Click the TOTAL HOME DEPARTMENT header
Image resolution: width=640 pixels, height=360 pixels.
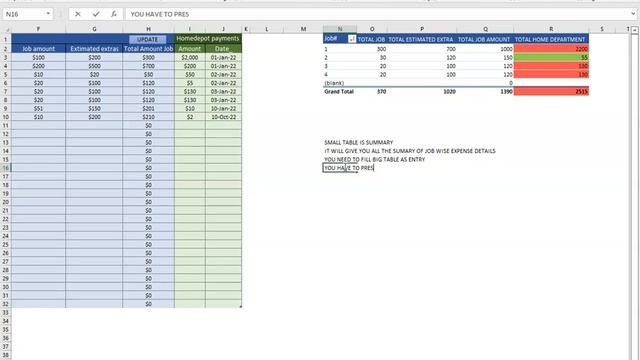coord(550,40)
